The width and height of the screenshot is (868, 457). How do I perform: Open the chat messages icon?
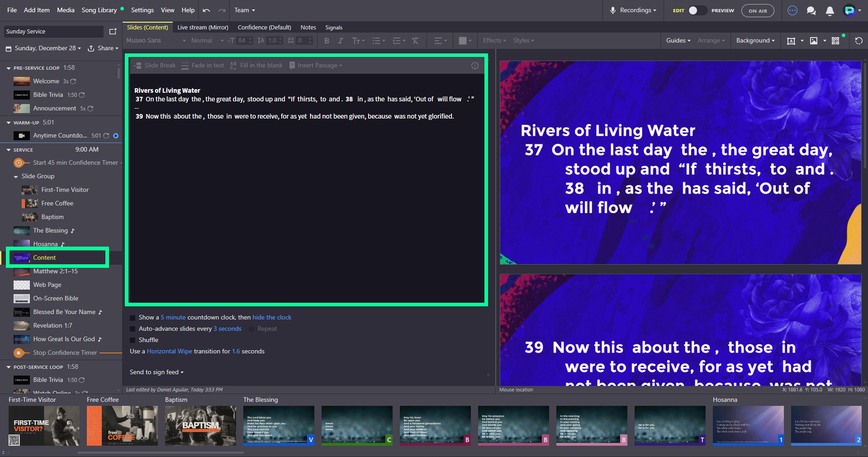(x=811, y=10)
